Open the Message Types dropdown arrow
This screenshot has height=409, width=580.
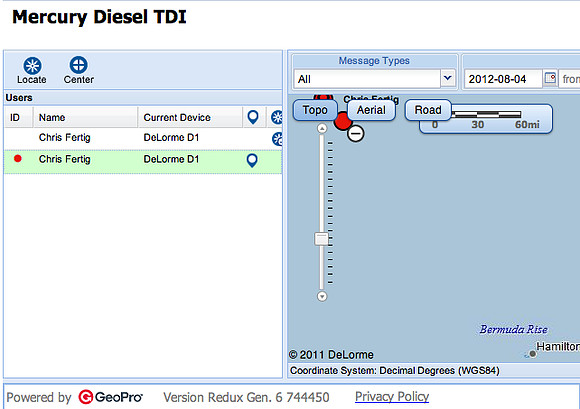tap(448, 78)
